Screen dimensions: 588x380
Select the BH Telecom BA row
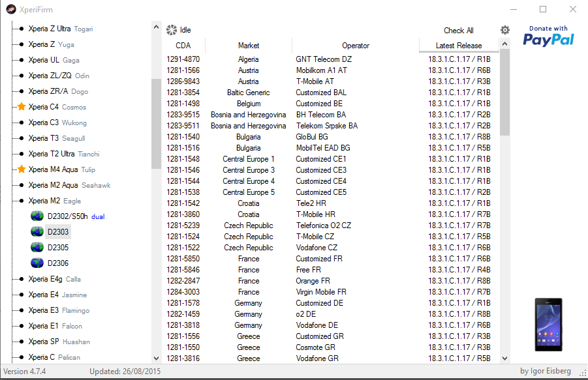[331, 115]
